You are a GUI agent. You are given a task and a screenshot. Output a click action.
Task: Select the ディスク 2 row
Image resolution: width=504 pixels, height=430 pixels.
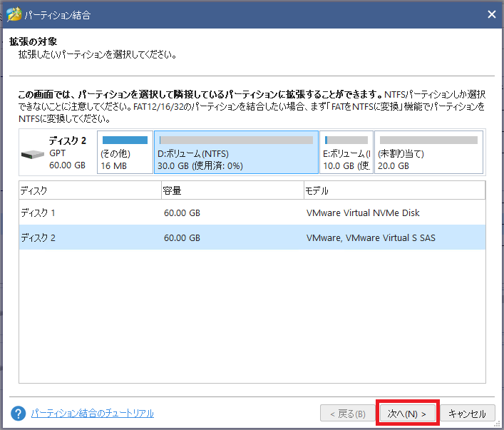252,237
